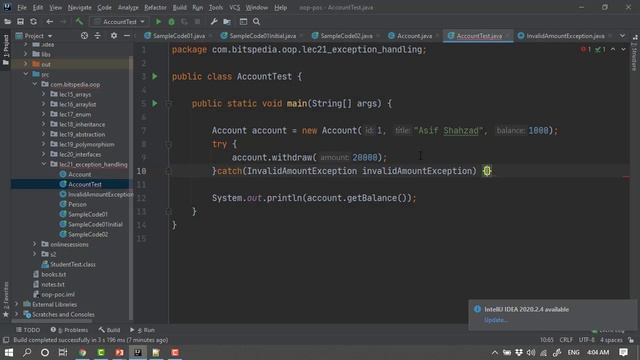The height and width of the screenshot is (360, 640).
Task: Expand the out folder
Action: [26, 64]
